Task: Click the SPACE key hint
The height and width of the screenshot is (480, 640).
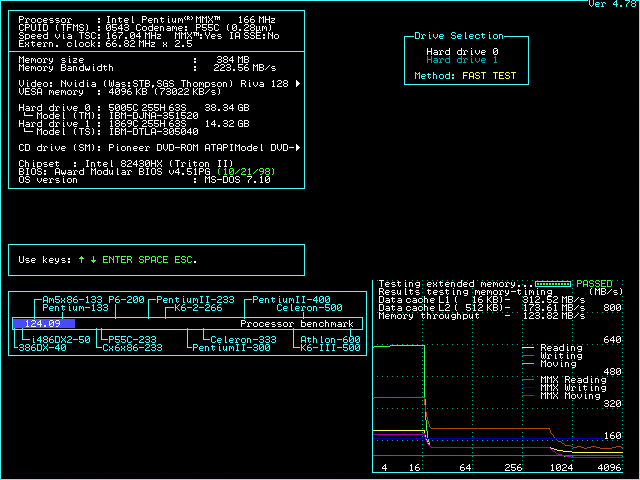Action: tap(153, 260)
